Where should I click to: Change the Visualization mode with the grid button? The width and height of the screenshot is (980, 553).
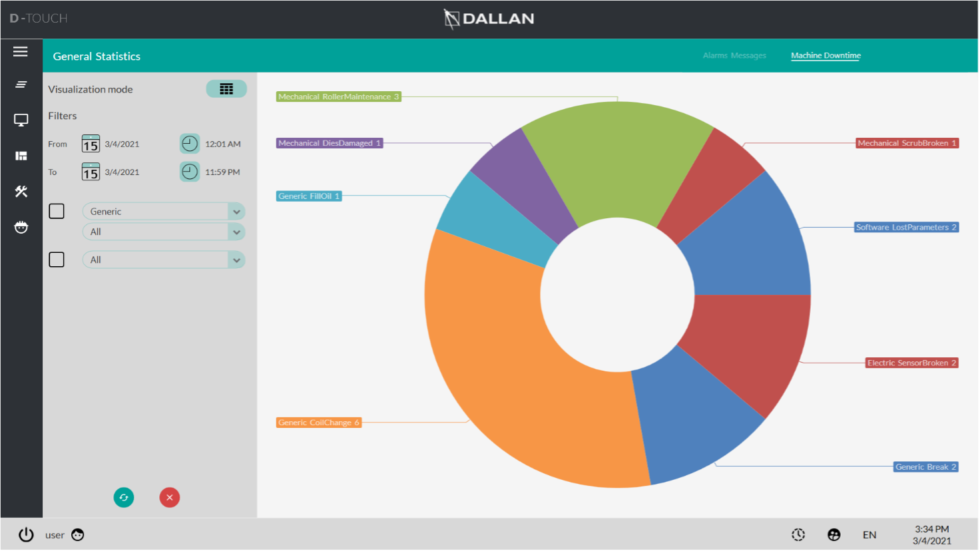tap(226, 89)
